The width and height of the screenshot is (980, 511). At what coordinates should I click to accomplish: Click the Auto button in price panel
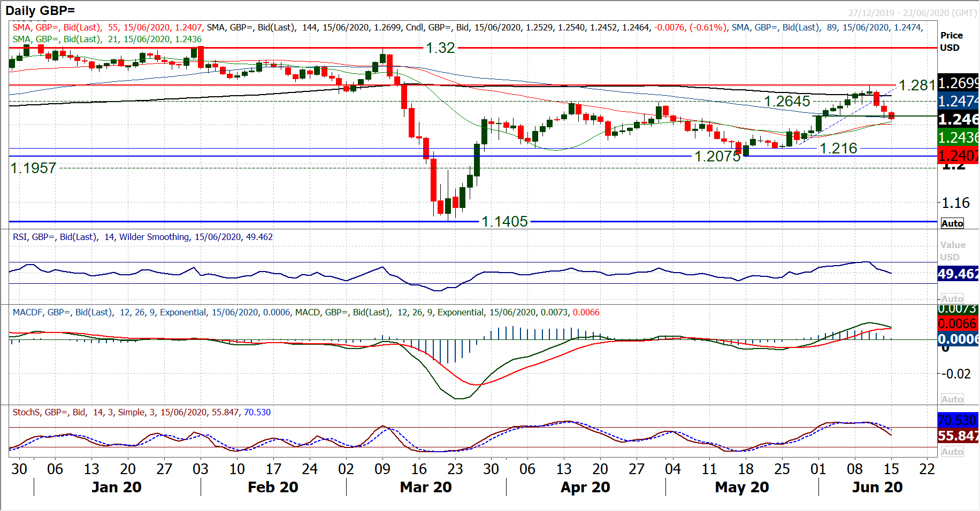point(952,223)
